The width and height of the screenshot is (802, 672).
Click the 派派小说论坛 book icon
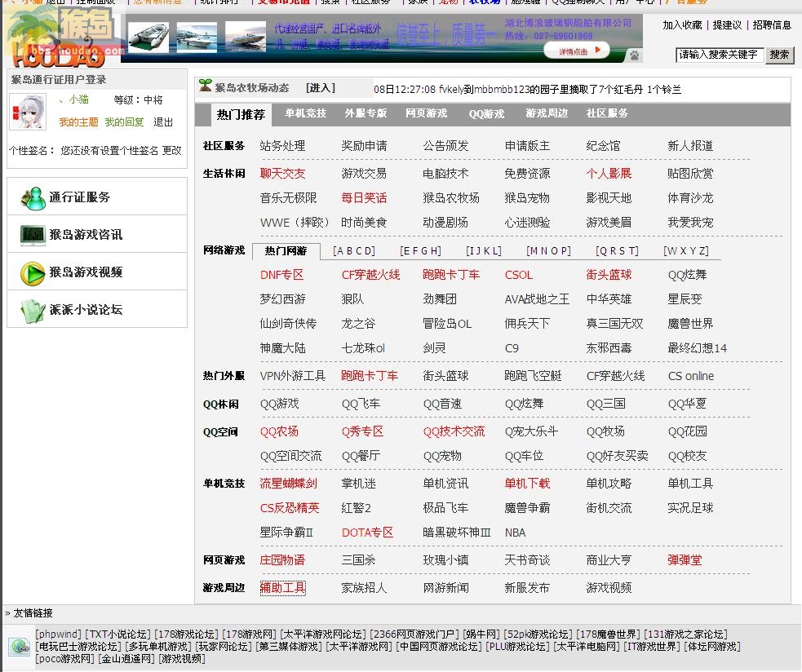[33, 311]
